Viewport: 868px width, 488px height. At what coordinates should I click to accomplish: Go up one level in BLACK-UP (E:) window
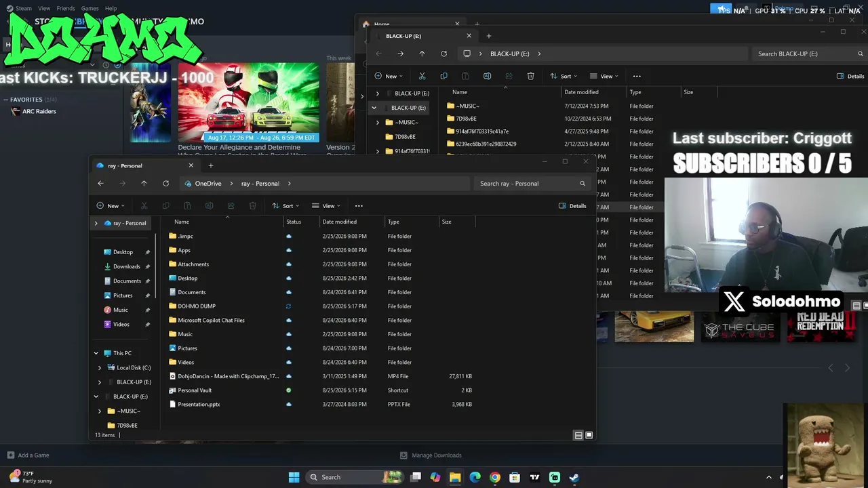coord(422,54)
